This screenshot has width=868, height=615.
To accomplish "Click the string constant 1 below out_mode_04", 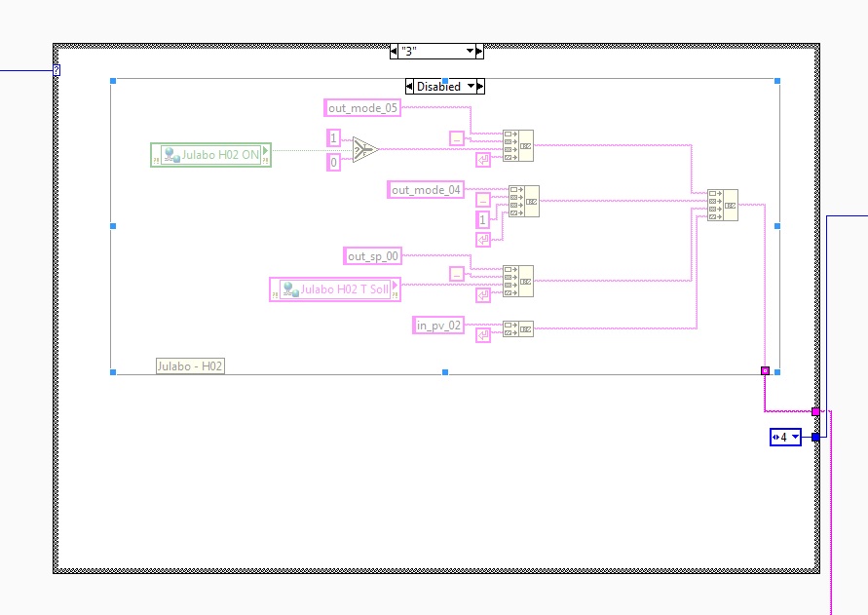I will (x=483, y=220).
